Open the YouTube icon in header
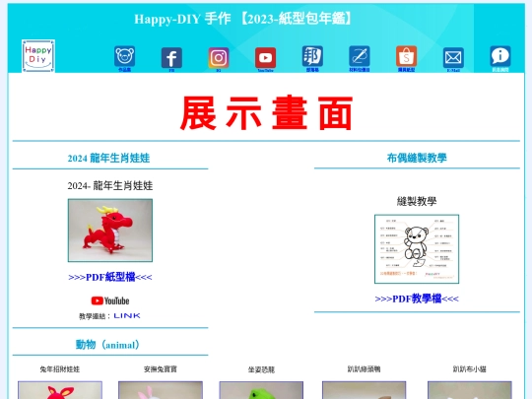The width and height of the screenshot is (532, 399). [x=265, y=58]
